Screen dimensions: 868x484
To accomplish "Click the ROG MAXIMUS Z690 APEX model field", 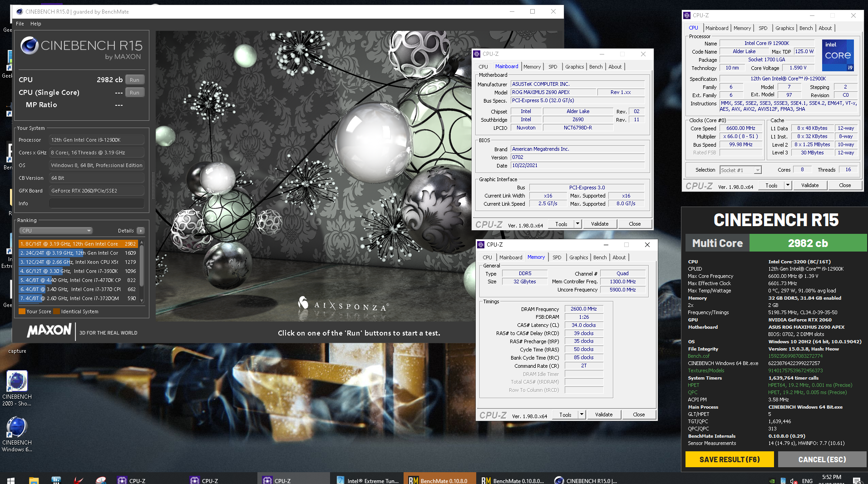I will tap(552, 92).
